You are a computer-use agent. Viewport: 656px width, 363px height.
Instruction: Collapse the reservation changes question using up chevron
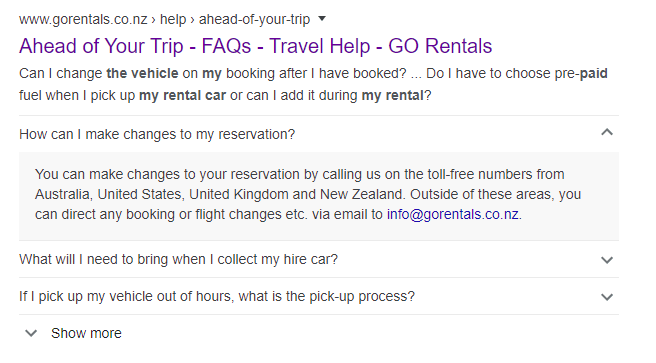[607, 133]
